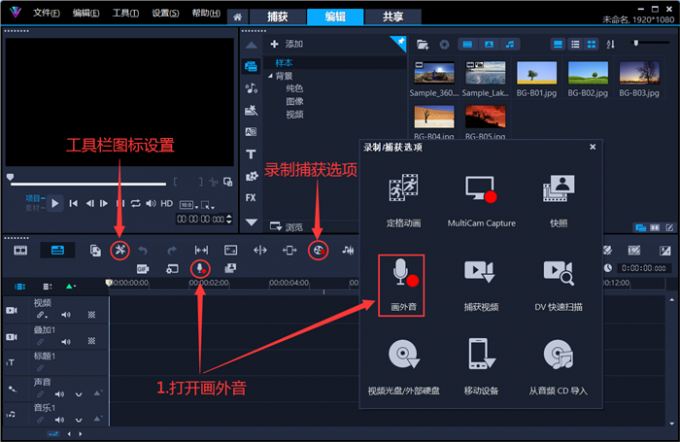Switch to the 共享 tab
Image resolution: width=680 pixels, height=442 pixels.
379,17
